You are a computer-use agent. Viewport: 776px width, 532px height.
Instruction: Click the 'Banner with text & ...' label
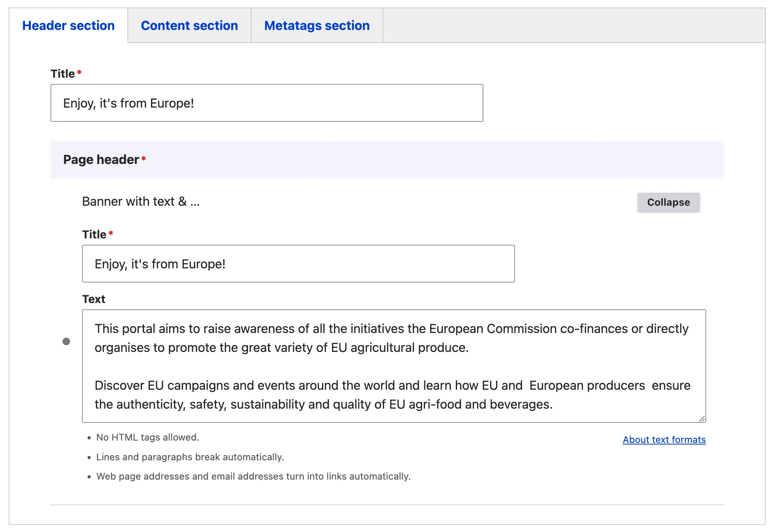(141, 201)
